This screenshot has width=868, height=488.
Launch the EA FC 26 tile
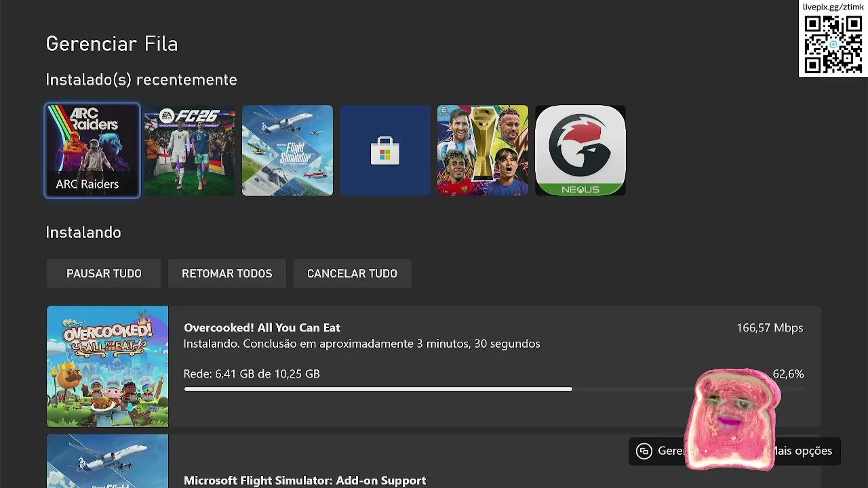[x=190, y=150]
